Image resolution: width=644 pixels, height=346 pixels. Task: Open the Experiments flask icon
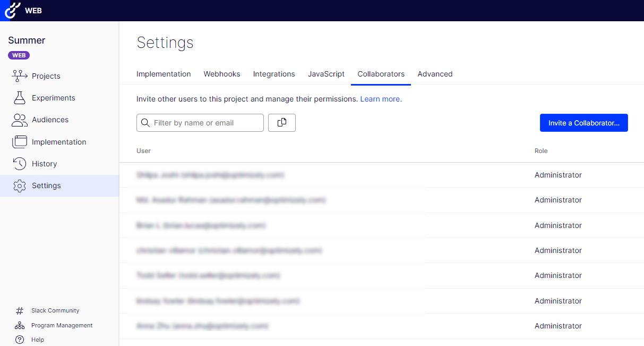(20, 98)
